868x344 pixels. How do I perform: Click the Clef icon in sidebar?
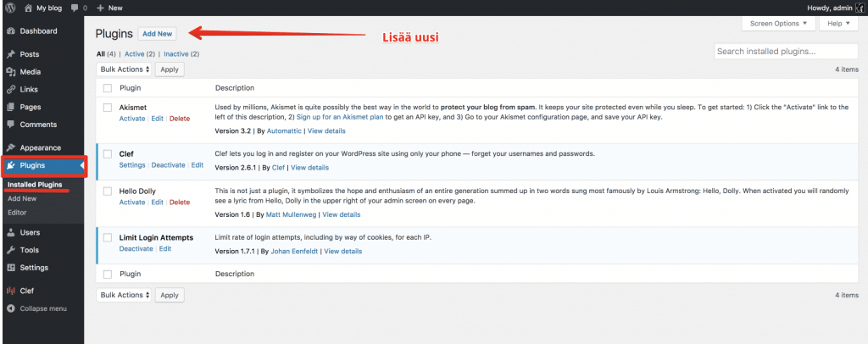click(x=10, y=291)
